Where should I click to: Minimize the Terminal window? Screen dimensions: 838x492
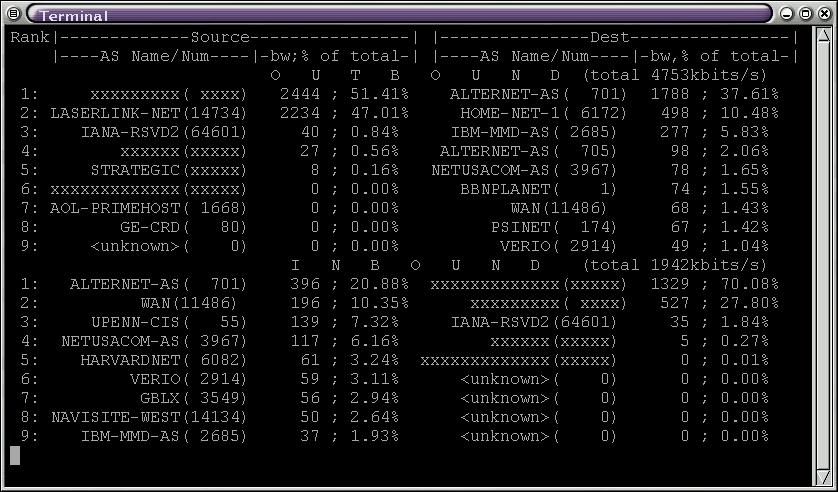tap(786, 14)
